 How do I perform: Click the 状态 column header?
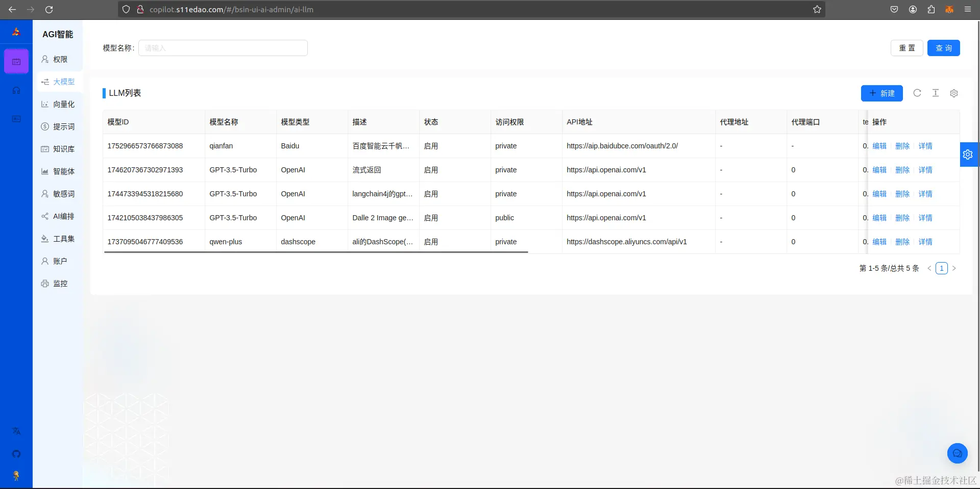pyautogui.click(x=455, y=122)
